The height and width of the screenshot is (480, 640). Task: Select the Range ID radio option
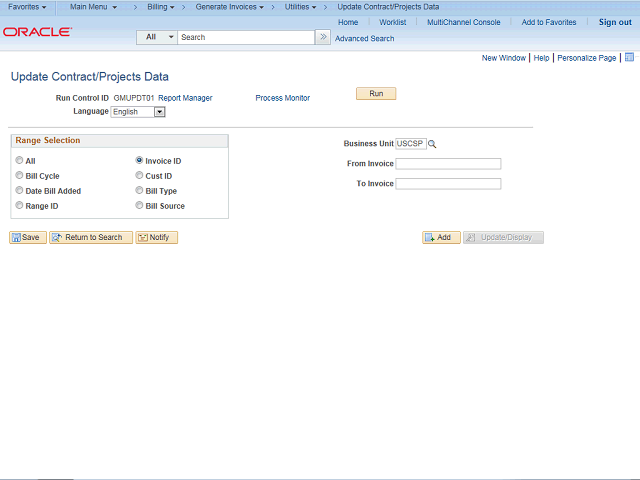coord(19,205)
